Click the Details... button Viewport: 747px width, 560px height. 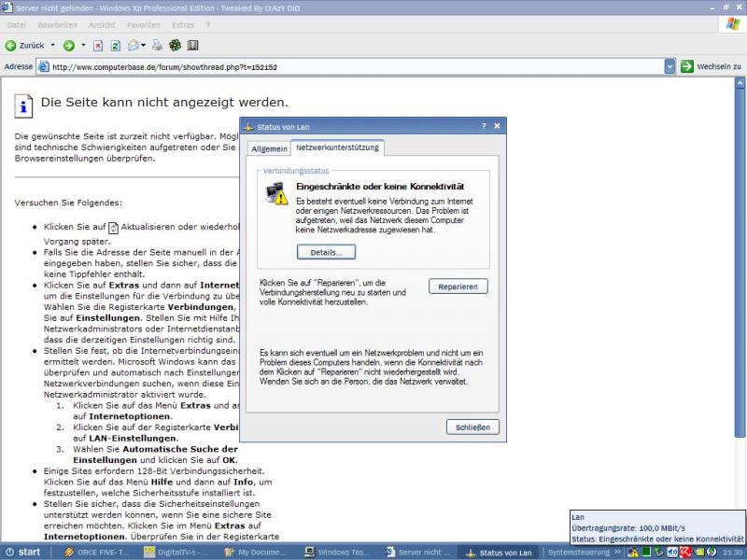(x=326, y=252)
